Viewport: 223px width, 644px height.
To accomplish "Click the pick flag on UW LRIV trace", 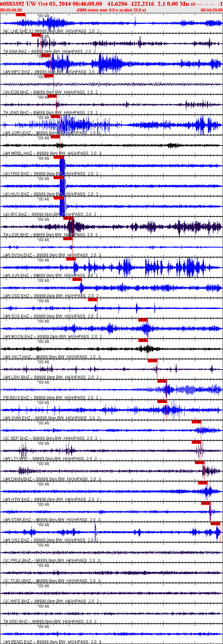I will coord(153,361).
